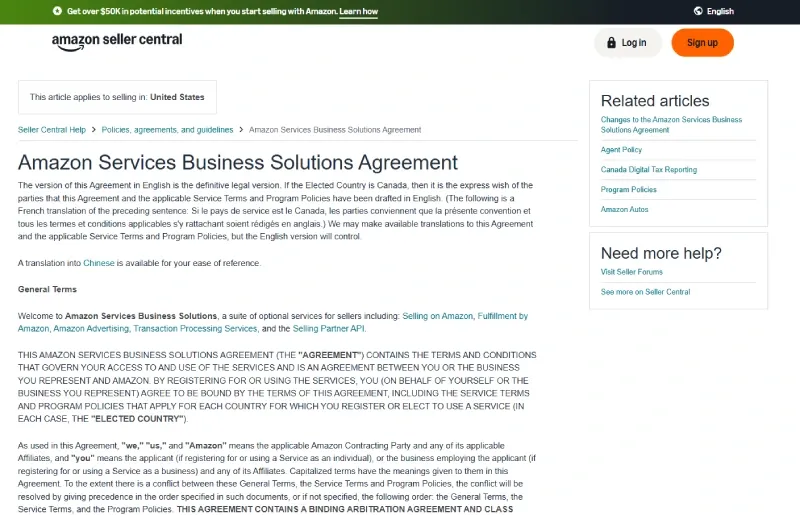Open Changes to the Amazon Services Business Solutions Agreement
800x515 pixels.
point(671,125)
